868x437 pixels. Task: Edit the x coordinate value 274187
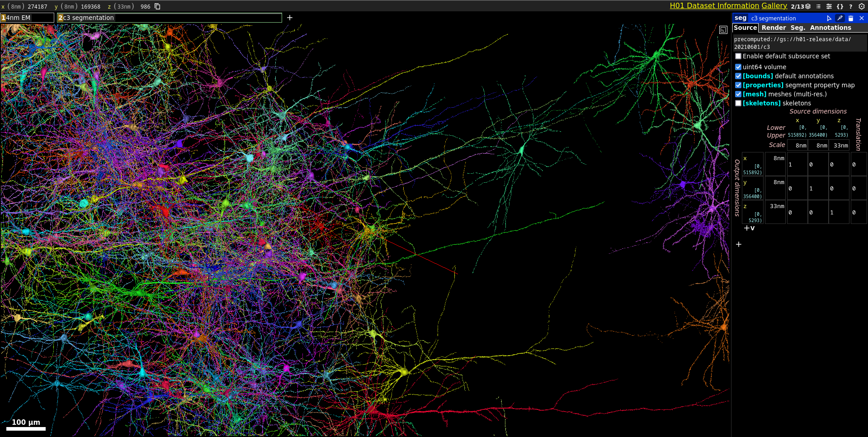pos(38,7)
